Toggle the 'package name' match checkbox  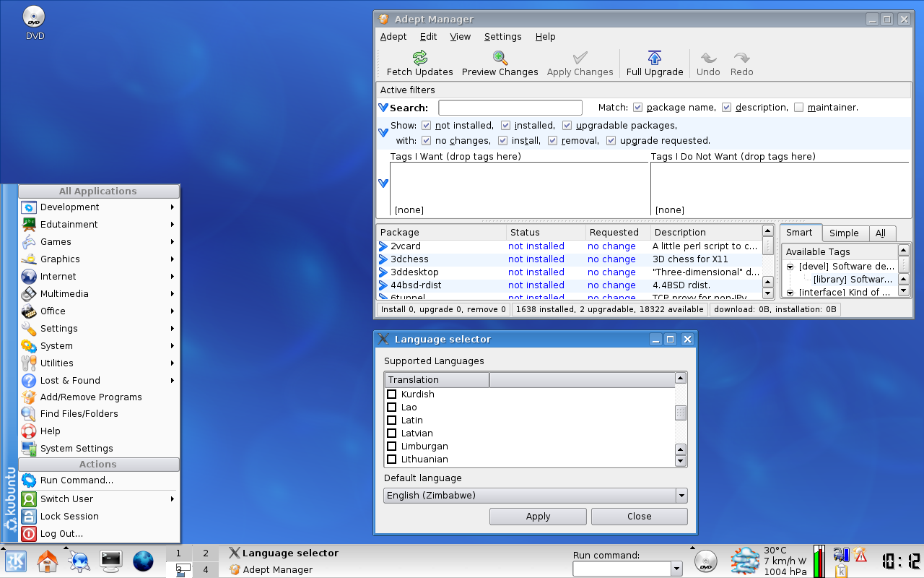637,108
